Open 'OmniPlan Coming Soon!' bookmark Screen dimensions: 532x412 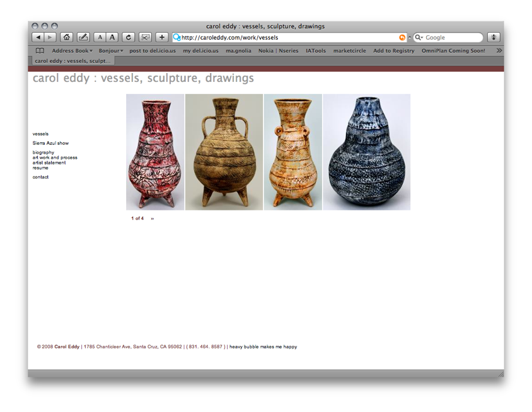[x=453, y=50]
